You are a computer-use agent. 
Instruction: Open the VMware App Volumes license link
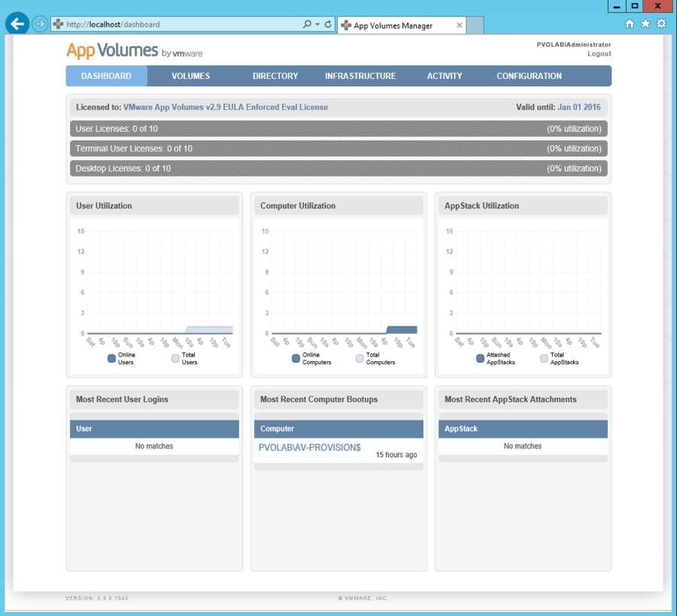coord(226,107)
